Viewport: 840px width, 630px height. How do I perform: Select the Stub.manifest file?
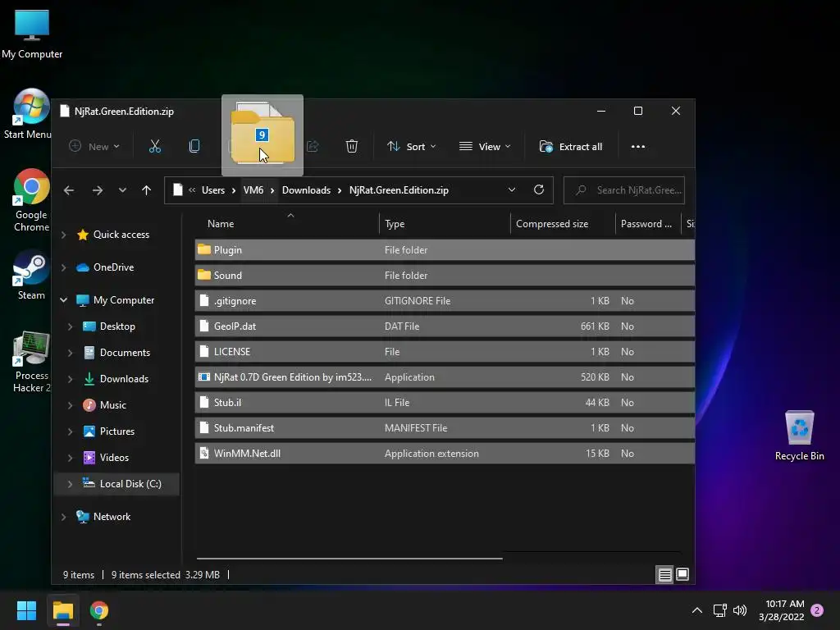(445, 428)
